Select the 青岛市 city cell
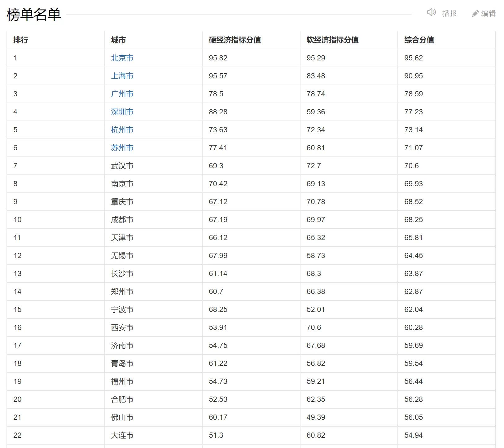The width and height of the screenshot is (504, 448). (153, 363)
